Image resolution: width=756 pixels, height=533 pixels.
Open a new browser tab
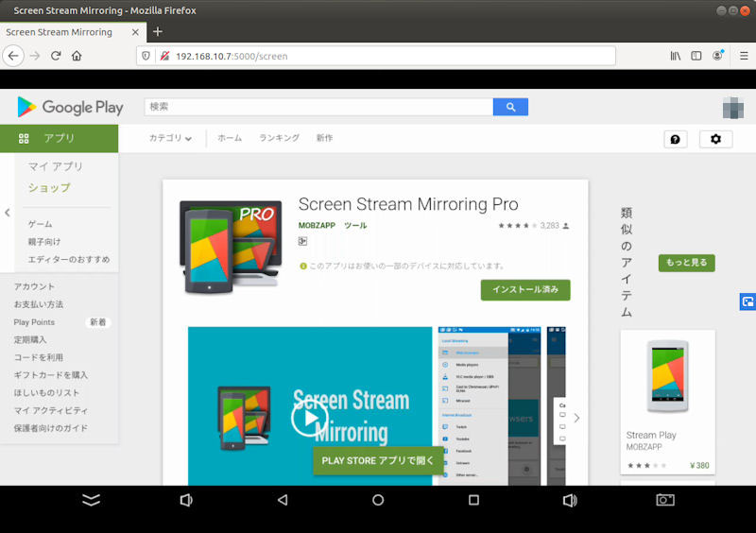(x=158, y=32)
